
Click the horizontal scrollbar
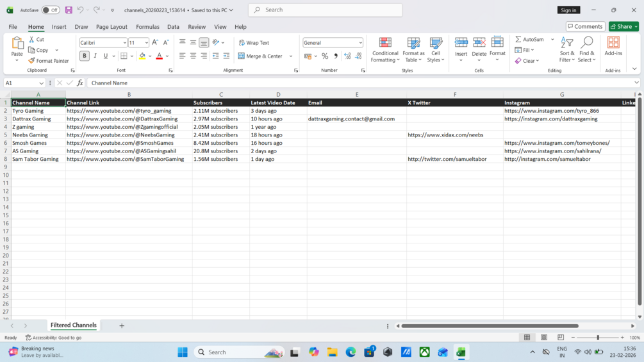click(x=490, y=326)
